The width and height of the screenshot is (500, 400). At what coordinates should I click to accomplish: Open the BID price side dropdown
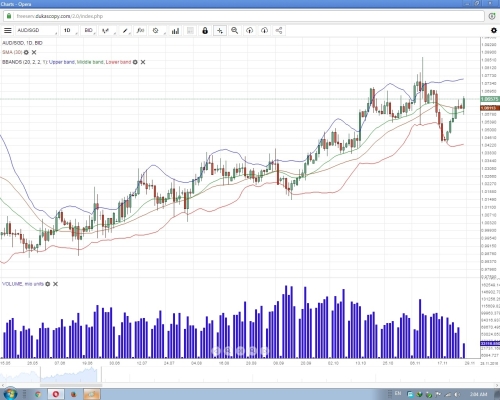tap(89, 31)
